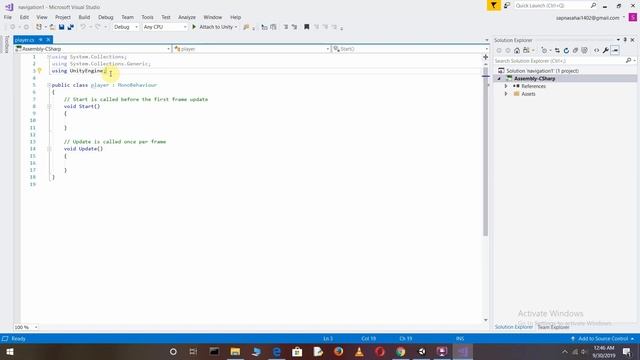Image resolution: width=640 pixels, height=360 pixels.
Task: Open the Edit menu
Action: pos(24,17)
